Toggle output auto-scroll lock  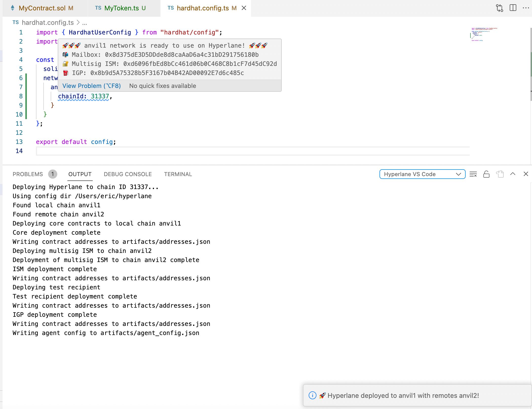click(486, 174)
